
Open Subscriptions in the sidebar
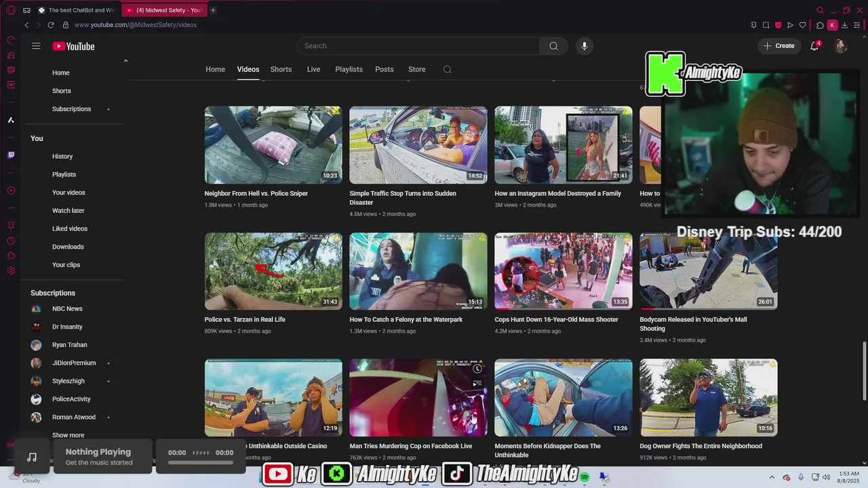pyautogui.click(x=71, y=108)
